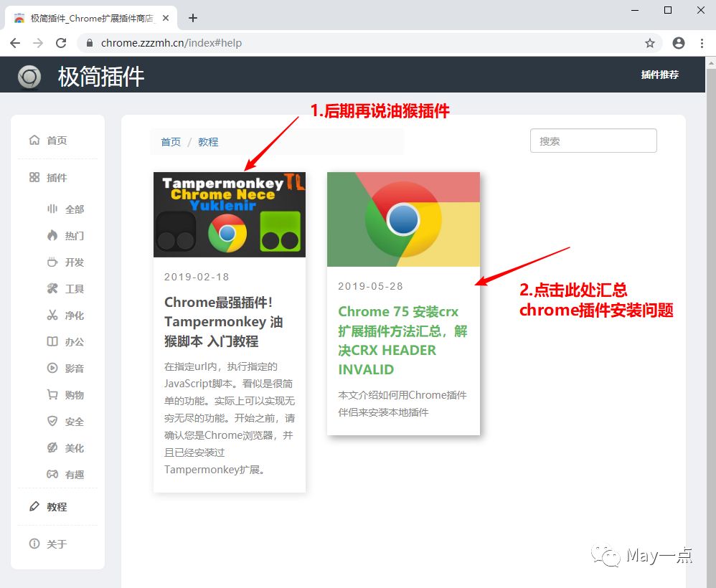Click the 2019-02-18 date text
716x588 pixels.
(197, 277)
